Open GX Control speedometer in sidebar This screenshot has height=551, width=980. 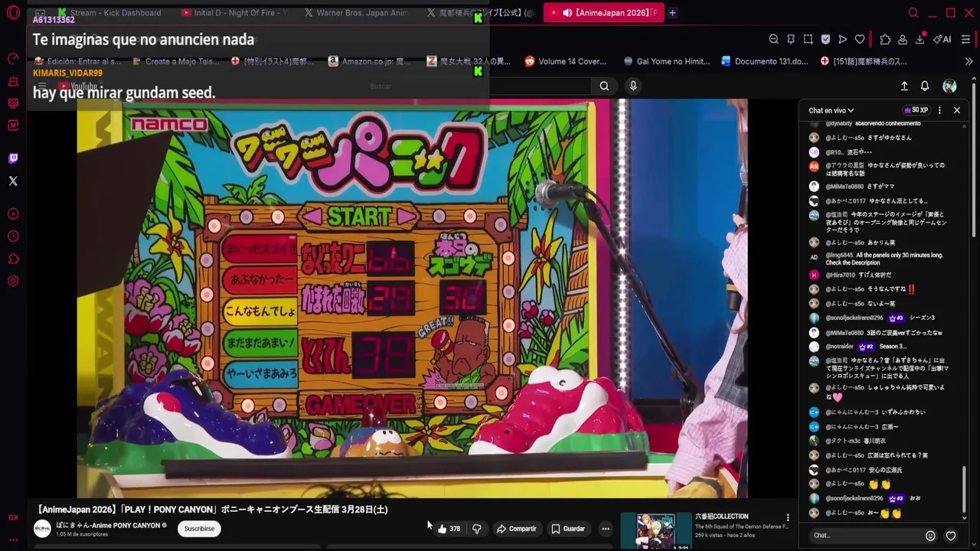coord(13,59)
